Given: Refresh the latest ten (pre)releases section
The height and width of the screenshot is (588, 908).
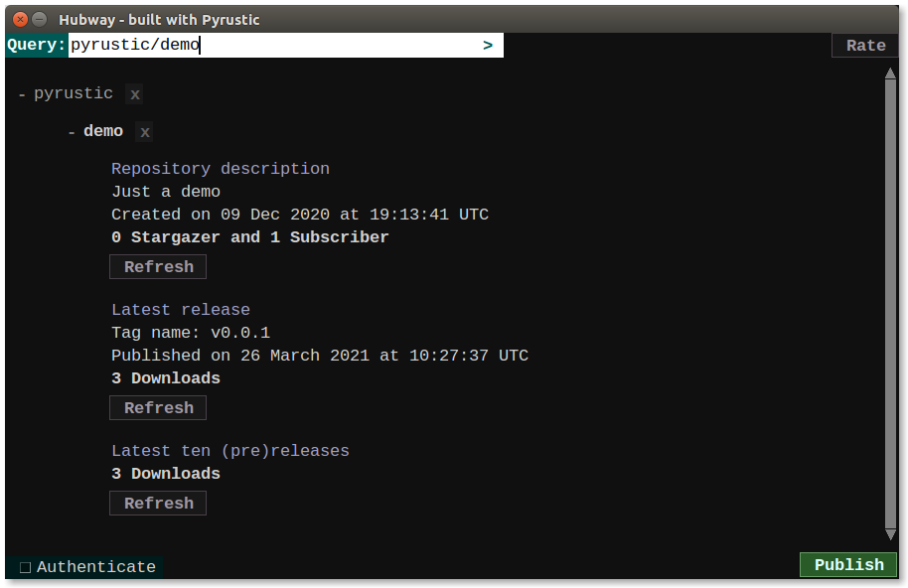Looking at the screenshot, I should pyautogui.click(x=158, y=504).
